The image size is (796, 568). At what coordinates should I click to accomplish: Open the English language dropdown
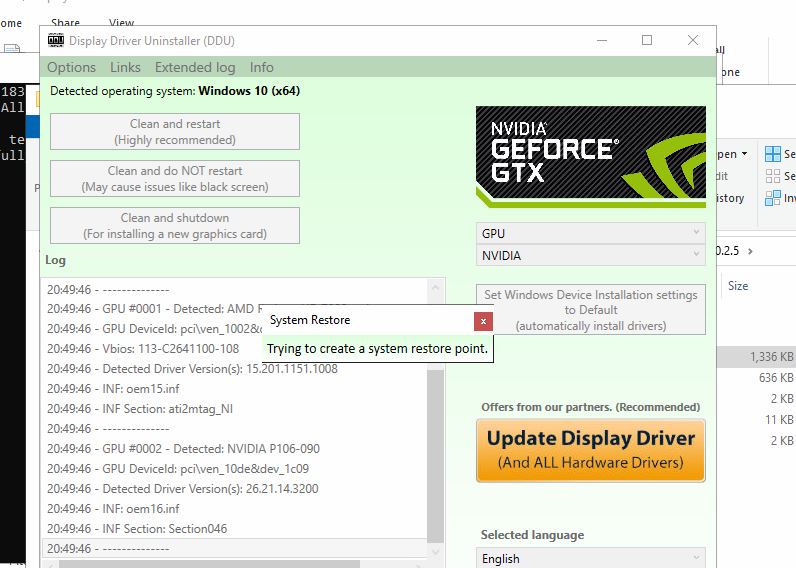(x=590, y=558)
